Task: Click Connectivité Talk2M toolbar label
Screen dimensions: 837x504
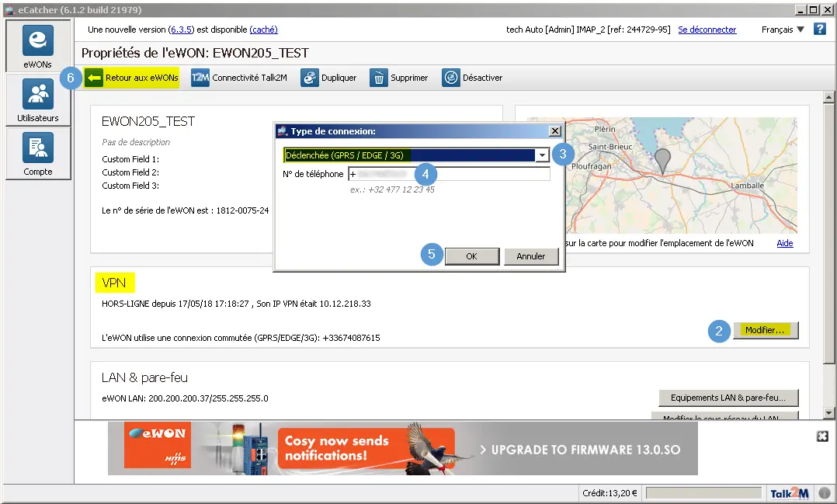Action: pos(249,78)
